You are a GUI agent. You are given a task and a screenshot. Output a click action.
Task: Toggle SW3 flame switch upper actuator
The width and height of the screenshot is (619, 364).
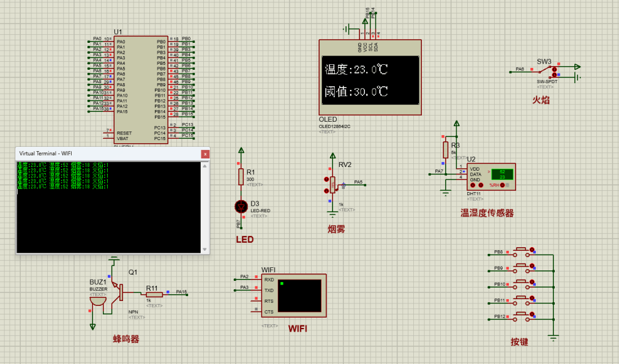pos(555,70)
